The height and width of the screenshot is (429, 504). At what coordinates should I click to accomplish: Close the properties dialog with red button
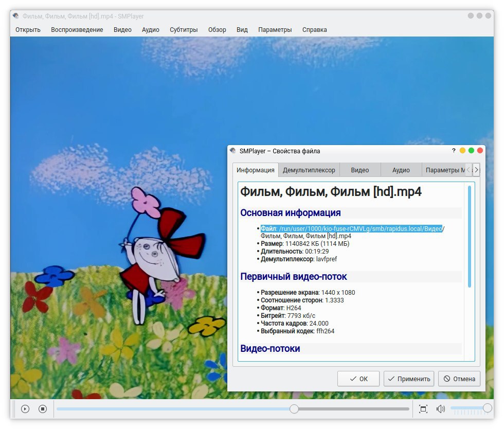coord(480,151)
